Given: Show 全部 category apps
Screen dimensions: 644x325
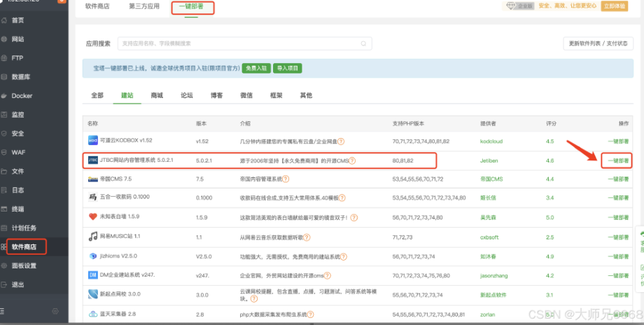Looking at the screenshot, I should [x=97, y=95].
